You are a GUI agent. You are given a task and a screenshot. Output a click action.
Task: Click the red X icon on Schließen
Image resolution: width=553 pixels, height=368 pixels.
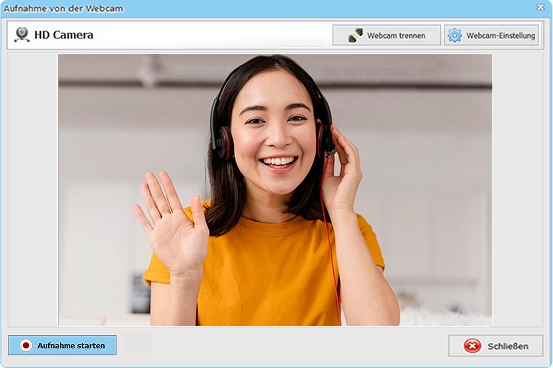tap(472, 346)
